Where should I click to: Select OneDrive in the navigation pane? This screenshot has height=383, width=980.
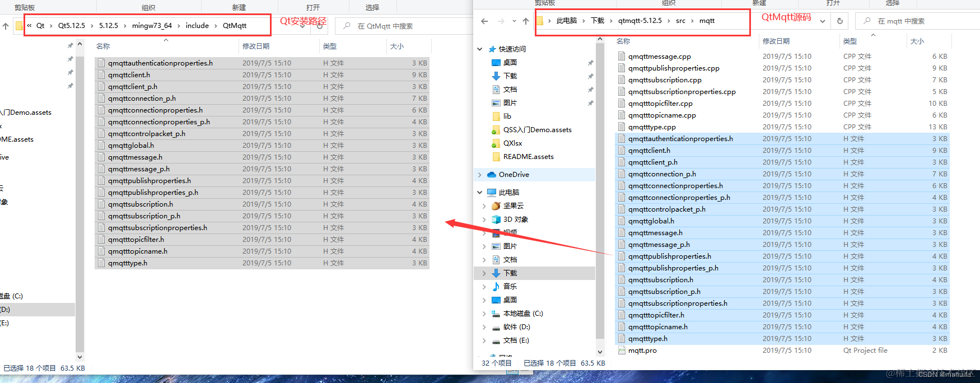(x=514, y=175)
